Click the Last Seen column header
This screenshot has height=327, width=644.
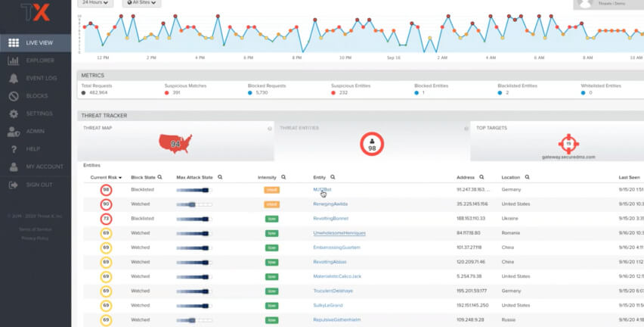(x=629, y=178)
